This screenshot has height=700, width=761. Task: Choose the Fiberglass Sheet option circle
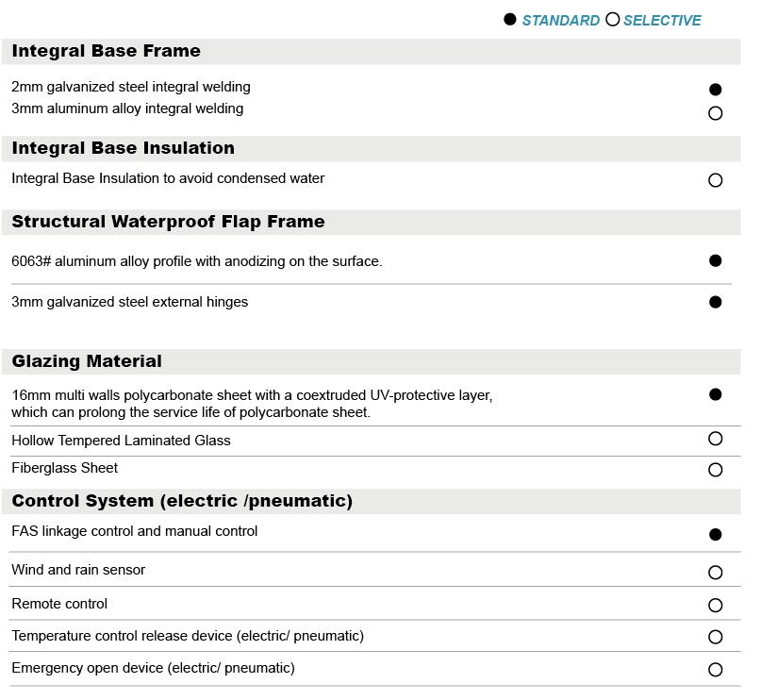tap(715, 470)
